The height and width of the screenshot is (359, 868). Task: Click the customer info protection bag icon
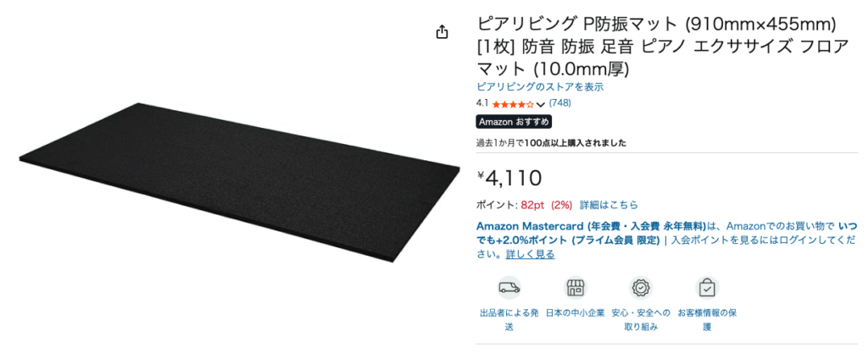pyautogui.click(x=707, y=288)
